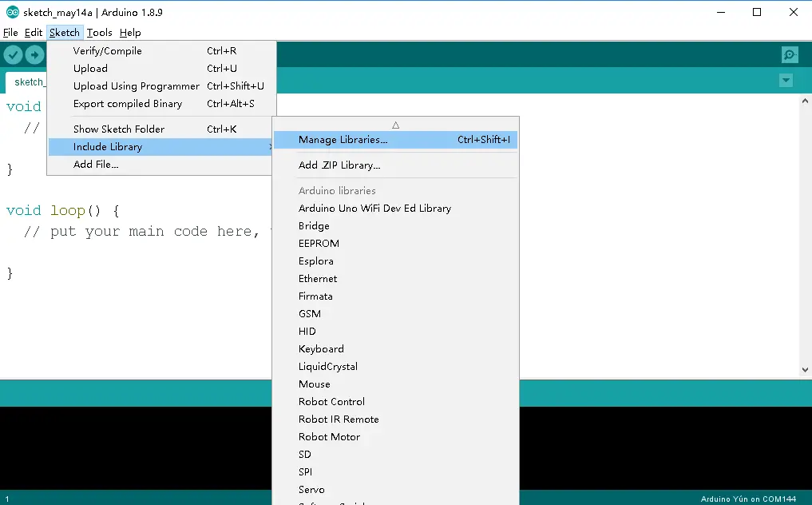The width and height of the screenshot is (812, 505).
Task: Open the Help menu
Action: point(130,33)
